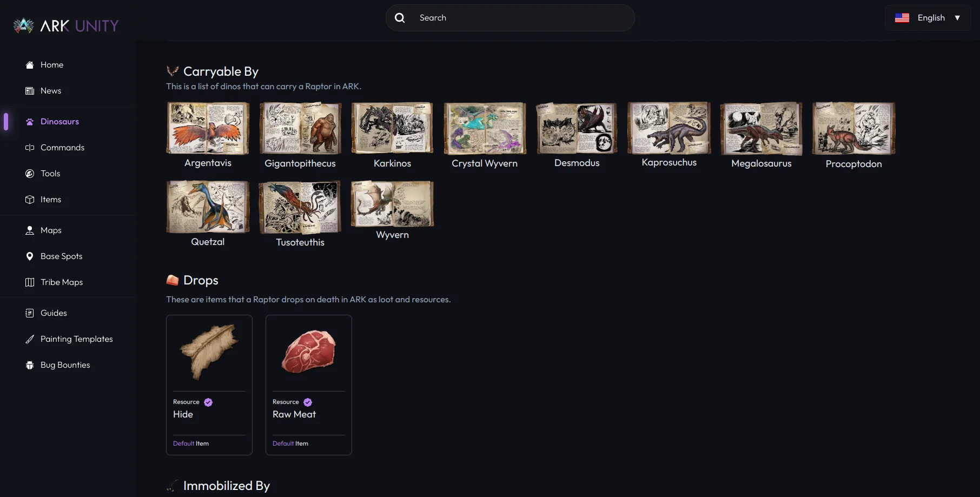Click the Base Spots pin icon
Viewport: 980px width, 497px height.
coord(30,256)
